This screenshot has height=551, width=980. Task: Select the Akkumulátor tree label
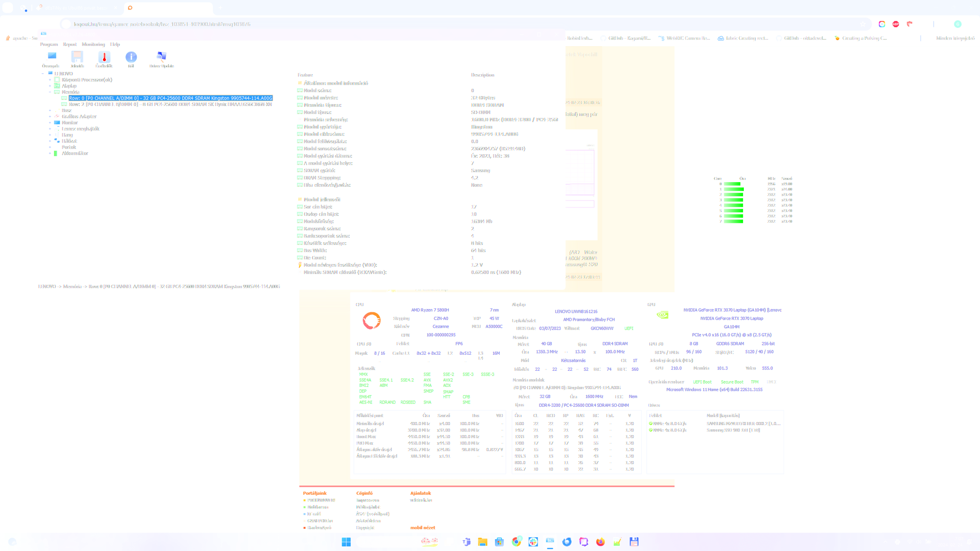pos(75,154)
